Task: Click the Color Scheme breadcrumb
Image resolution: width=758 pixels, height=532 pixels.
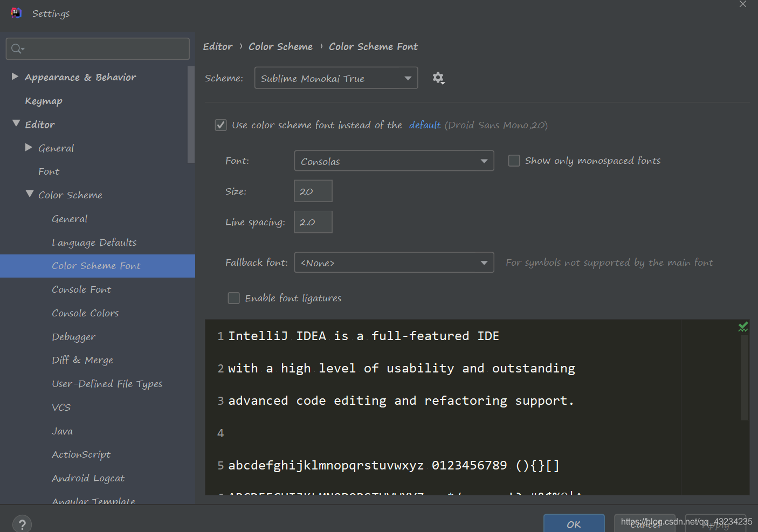Action: point(280,46)
